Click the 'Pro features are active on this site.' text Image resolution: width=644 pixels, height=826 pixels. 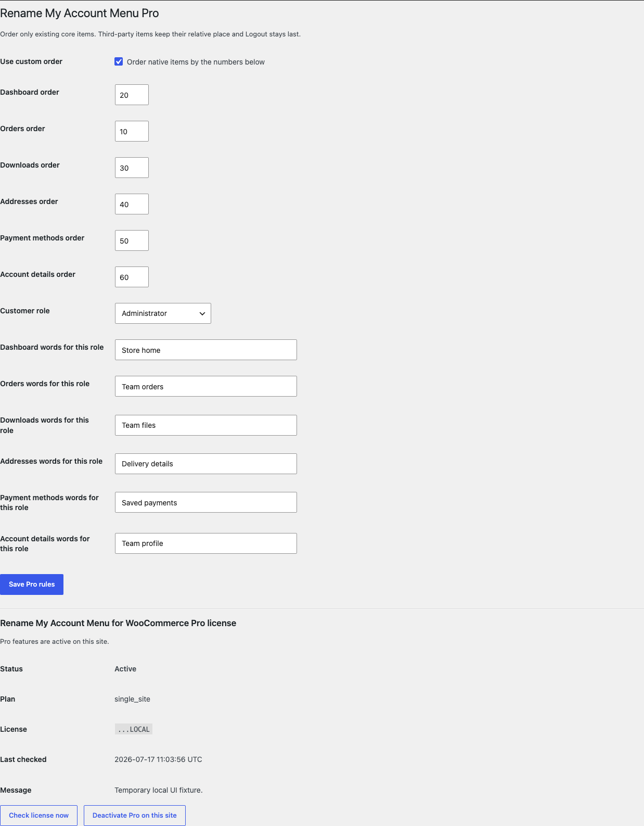pos(55,642)
